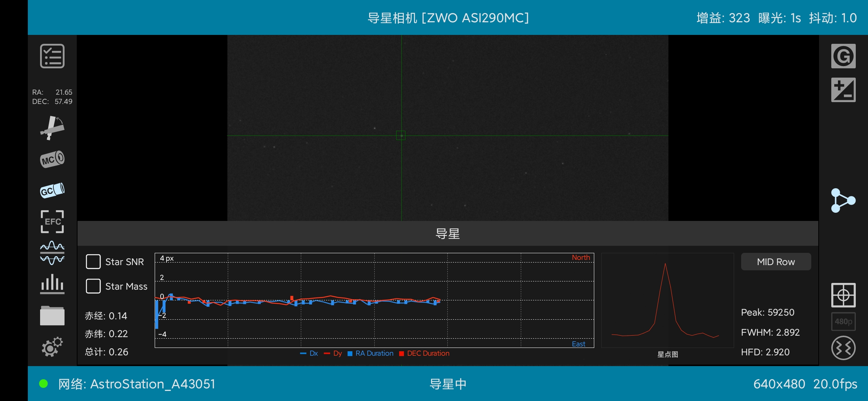Select the GC guide camera icon
The image size is (868, 401).
tap(52, 190)
